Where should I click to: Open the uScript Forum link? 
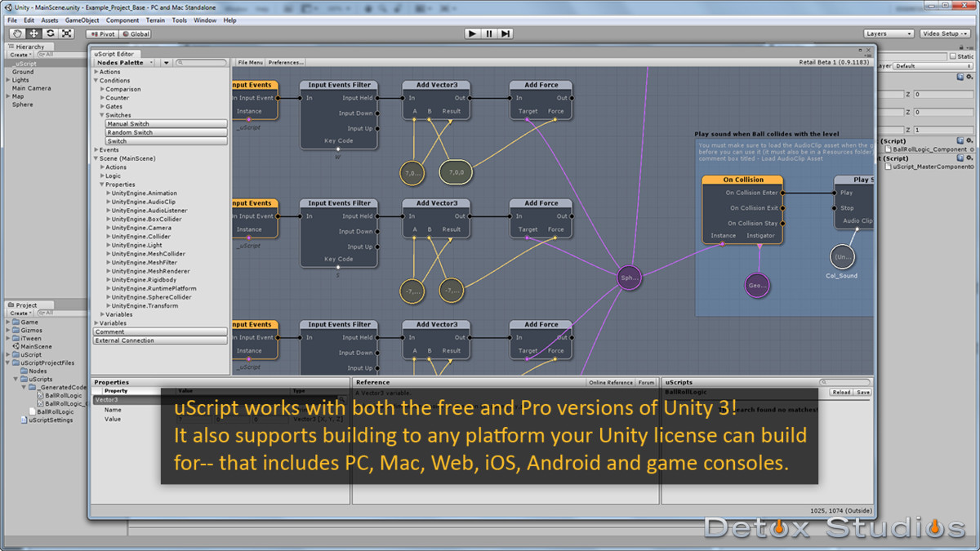point(647,382)
